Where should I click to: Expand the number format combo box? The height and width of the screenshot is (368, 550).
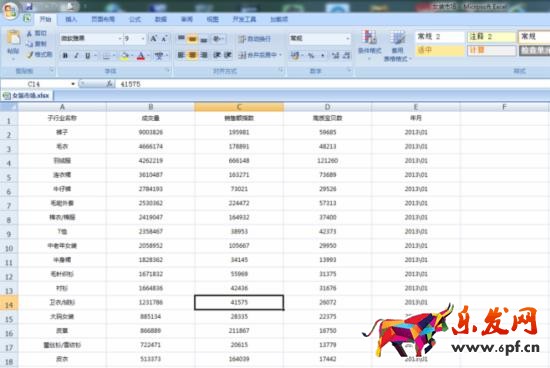click(347, 38)
